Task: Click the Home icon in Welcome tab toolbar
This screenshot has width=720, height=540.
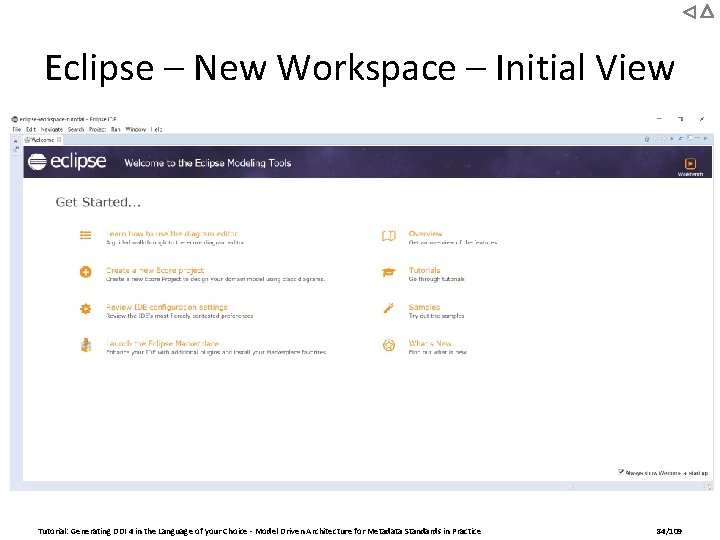Action: click(647, 139)
